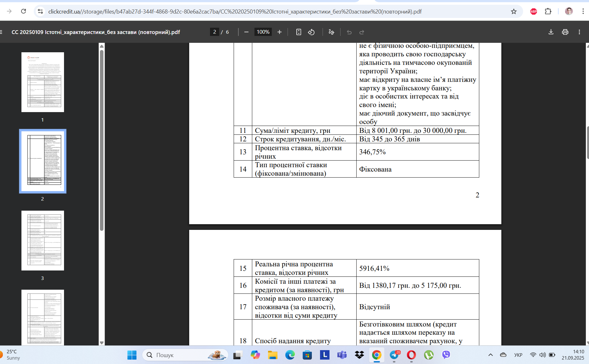This screenshot has height=364, width=589.
Task: Open the AdBlock Plus extension
Action: coord(534,11)
